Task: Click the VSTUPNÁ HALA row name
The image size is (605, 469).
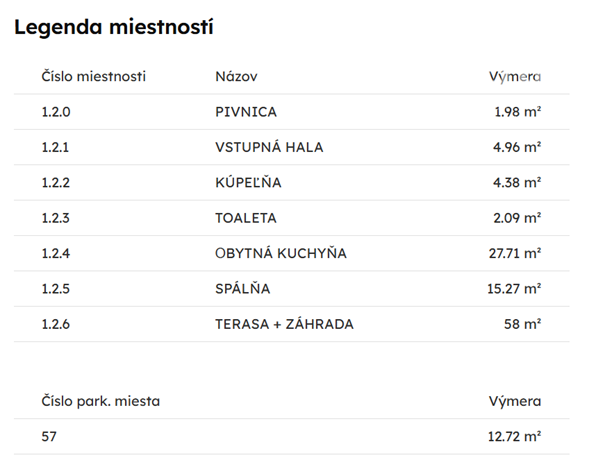Action: point(269,147)
